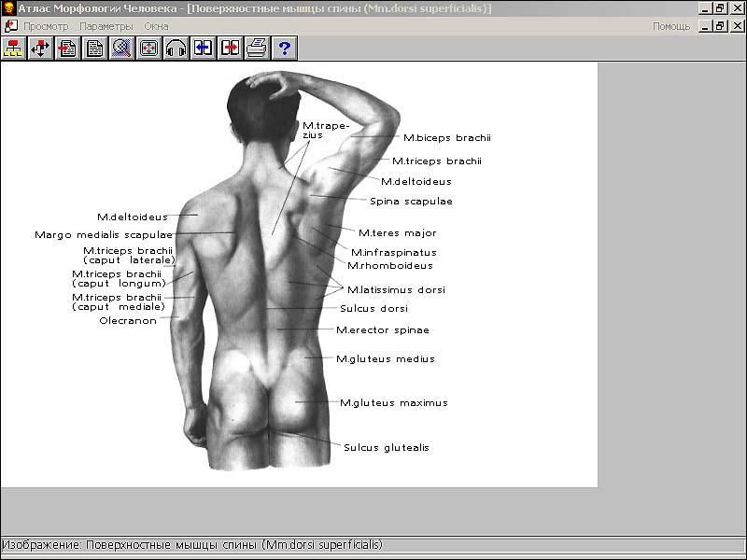
Task: Select the magnifying glass zoom tool
Action: (121, 48)
